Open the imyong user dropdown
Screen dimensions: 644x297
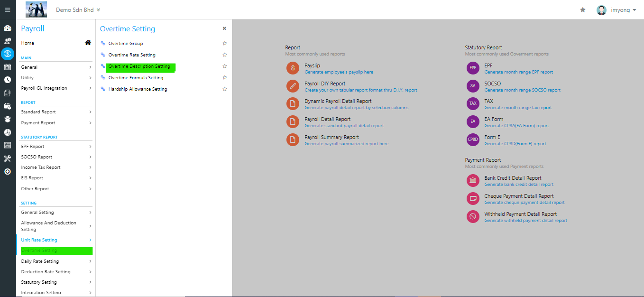tap(623, 9)
